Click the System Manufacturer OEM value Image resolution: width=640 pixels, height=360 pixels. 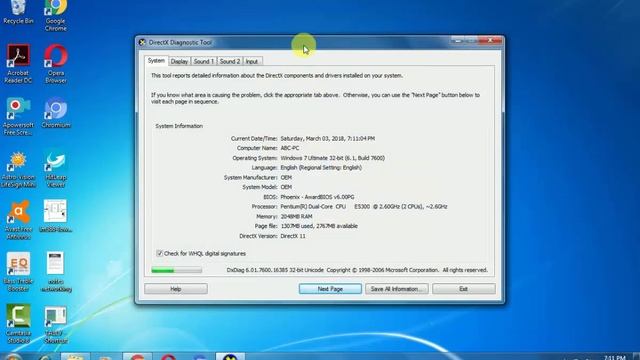tap(286, 178)
